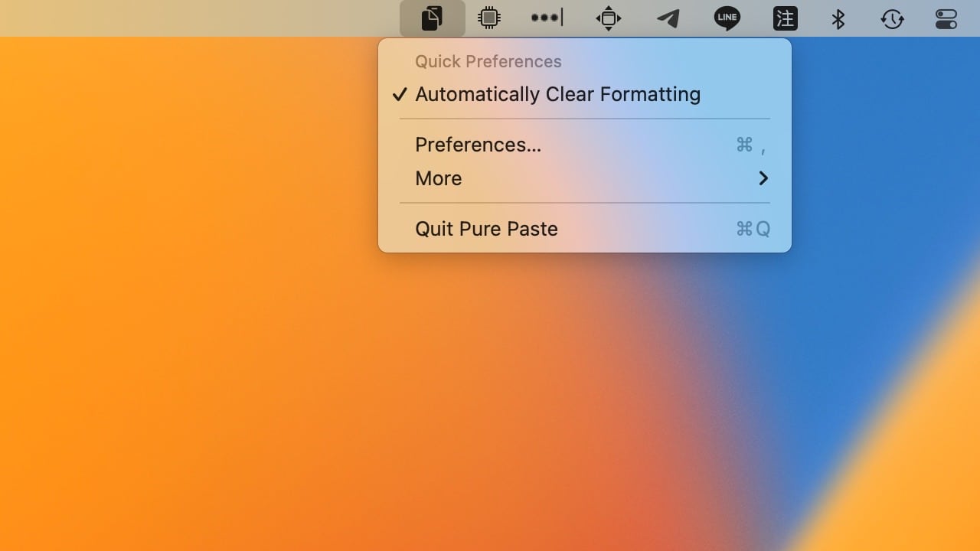The width and height of the screenshot is (980, 551).
Task: Open the CPU chip monitor menu bar icon
Action: pos(489,18)
